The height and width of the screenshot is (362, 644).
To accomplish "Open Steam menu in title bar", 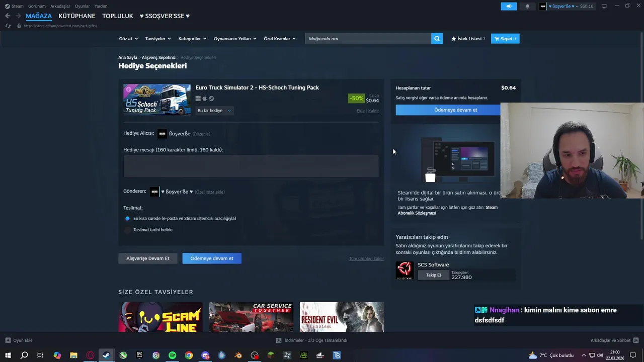I will 14,6.
